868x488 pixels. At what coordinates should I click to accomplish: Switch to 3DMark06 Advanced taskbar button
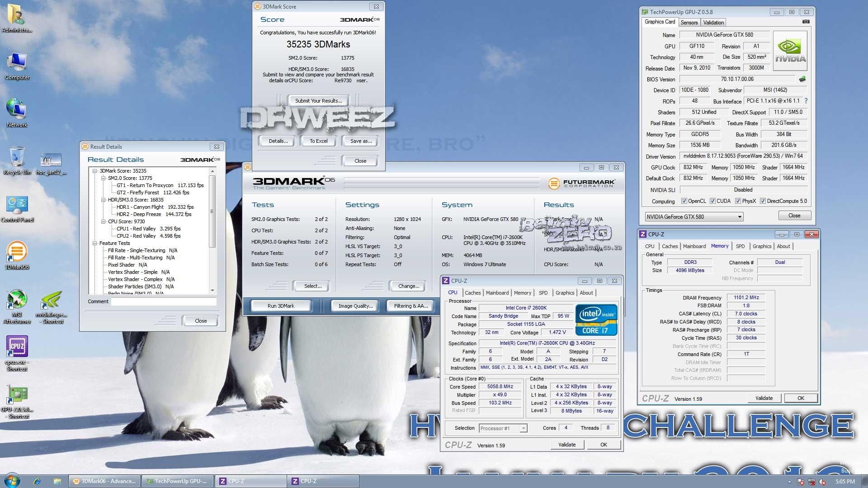[x=104, y=481]
